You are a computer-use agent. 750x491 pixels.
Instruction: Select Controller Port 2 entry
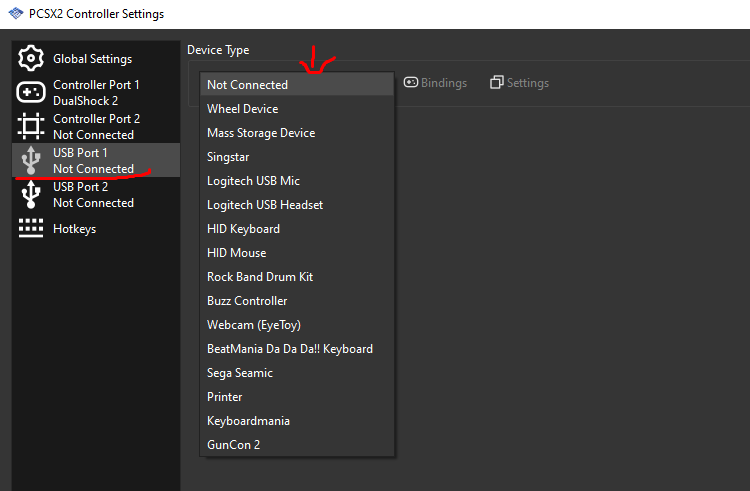pos(96,126)
